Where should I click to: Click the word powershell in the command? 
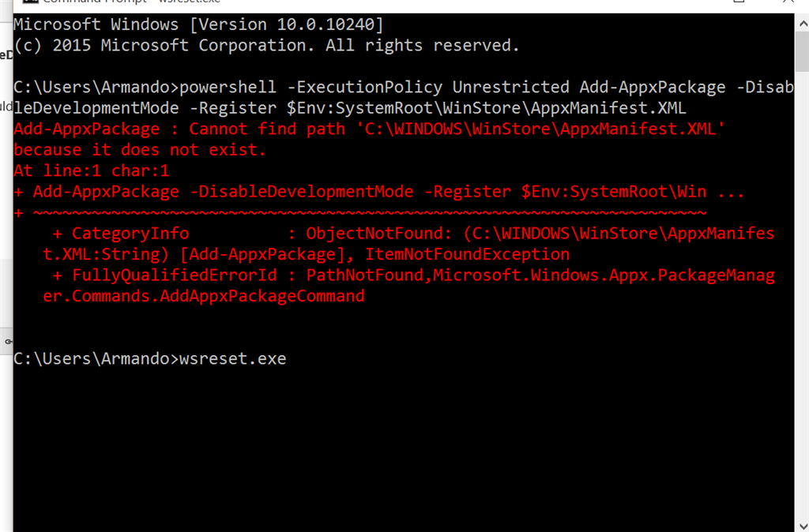[x=228, y=87]
